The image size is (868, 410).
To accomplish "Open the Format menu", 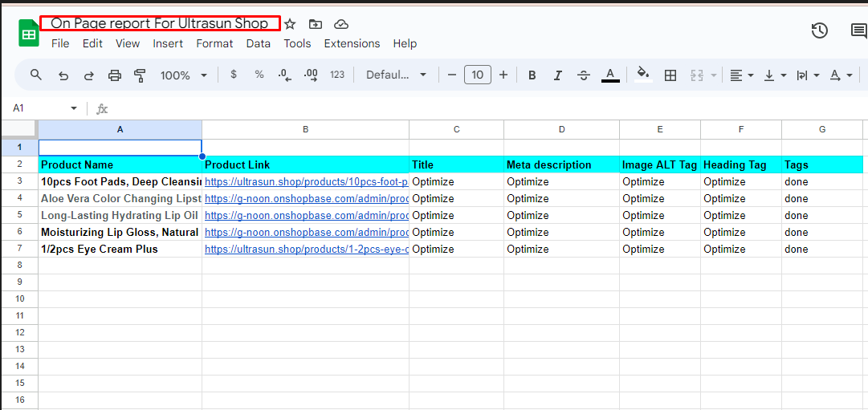I will [x=214, y=43].
